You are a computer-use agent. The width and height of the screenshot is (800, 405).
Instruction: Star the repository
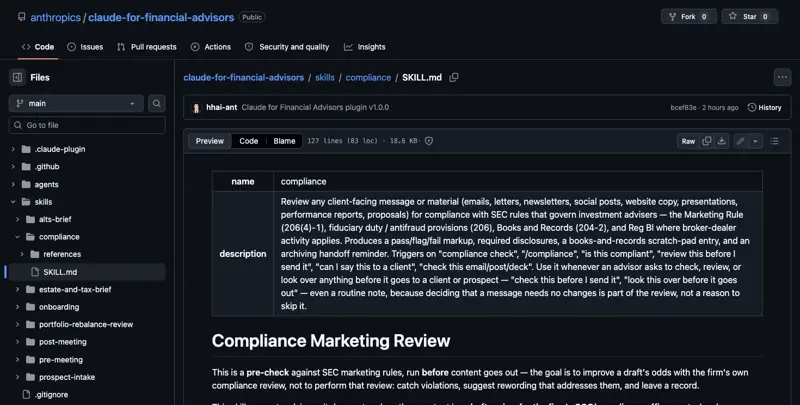[x=749, y=17]
